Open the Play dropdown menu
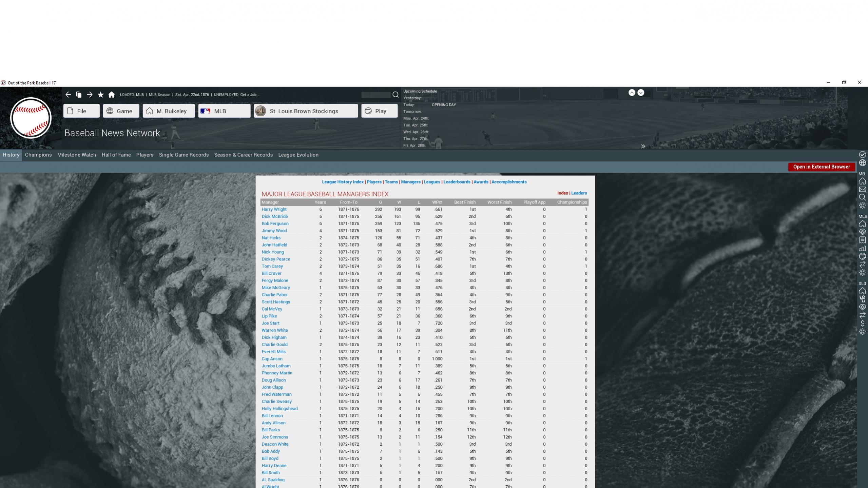The width and height of the screenshot is (868, 488). [x=379, y=111]
